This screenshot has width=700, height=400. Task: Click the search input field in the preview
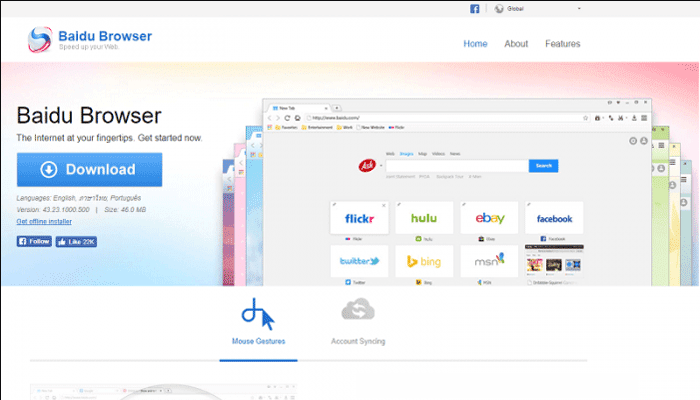[x=457, y=166]
